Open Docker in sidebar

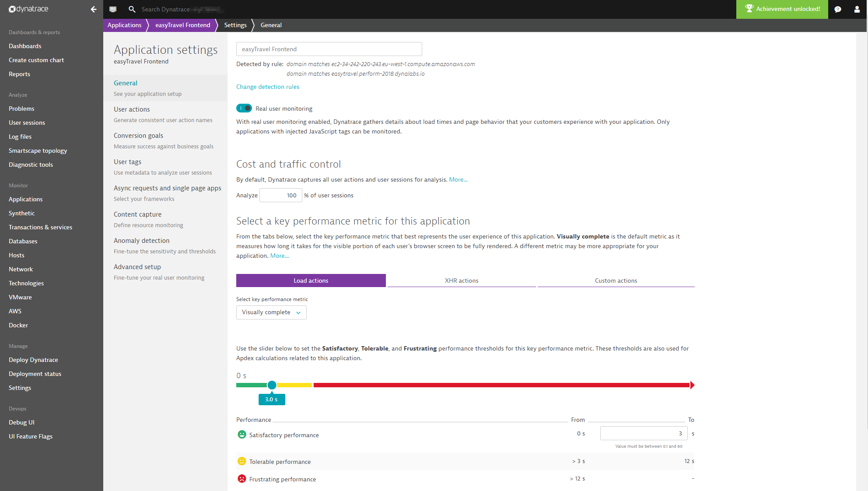[18, 325]
